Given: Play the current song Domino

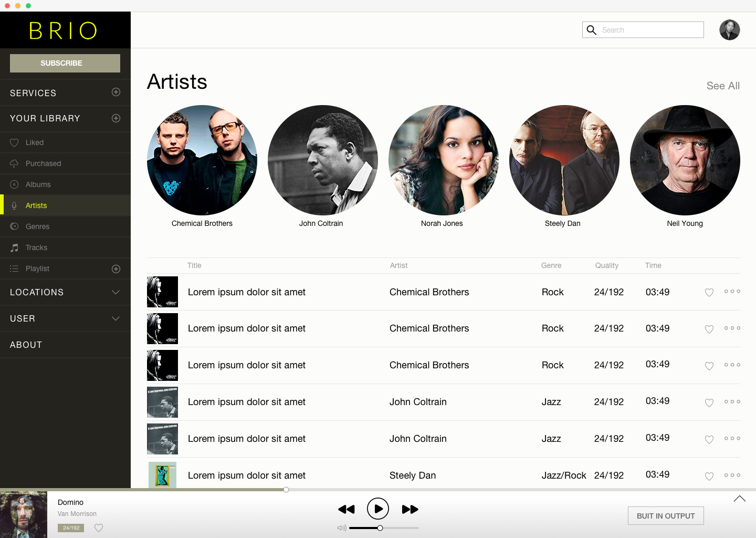Looking at the screenshot, I should pyautogui.click(x=378, y=509).
